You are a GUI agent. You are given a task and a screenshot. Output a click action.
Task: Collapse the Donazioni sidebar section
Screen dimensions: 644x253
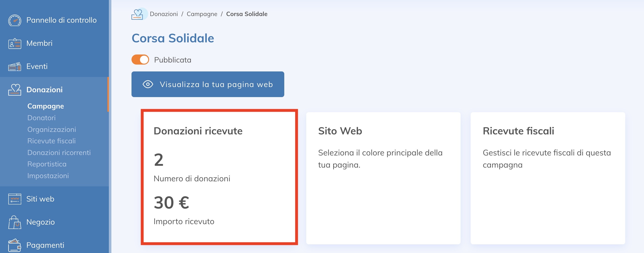point(45,90)
